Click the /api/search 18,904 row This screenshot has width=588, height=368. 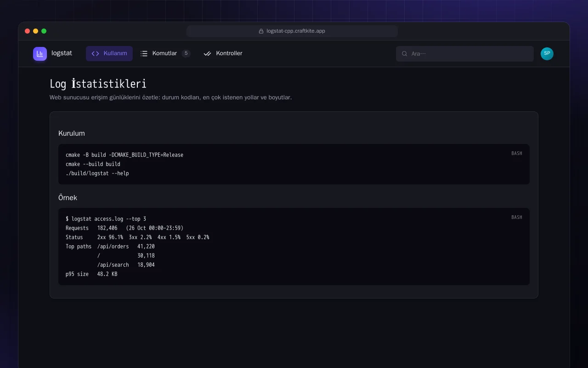click(x=126, y=265)
